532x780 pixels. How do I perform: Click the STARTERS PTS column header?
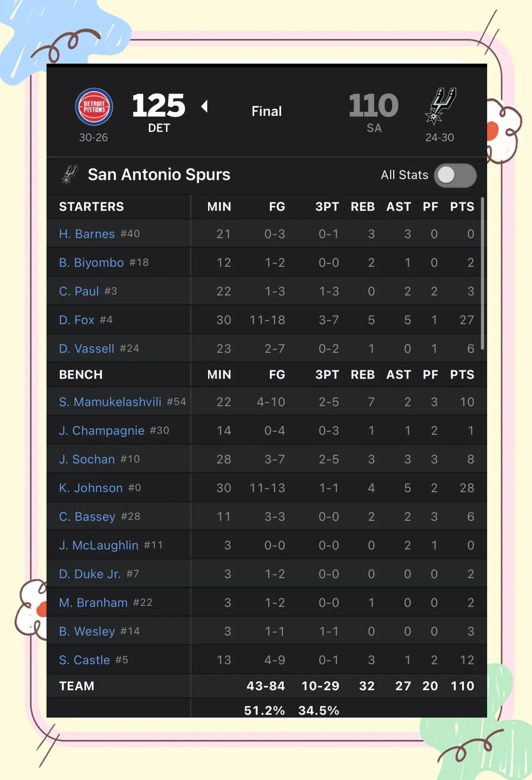(462, 207)
